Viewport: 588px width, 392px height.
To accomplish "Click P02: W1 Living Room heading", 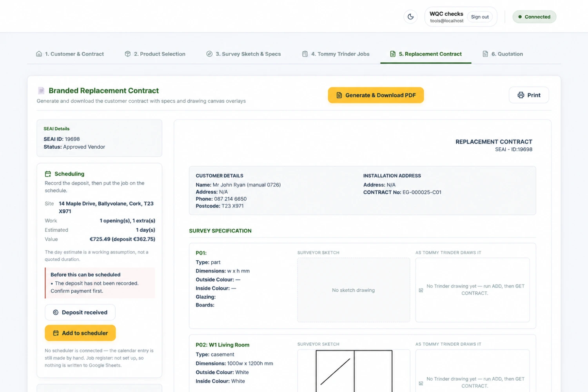I will (x=223, y=345).
